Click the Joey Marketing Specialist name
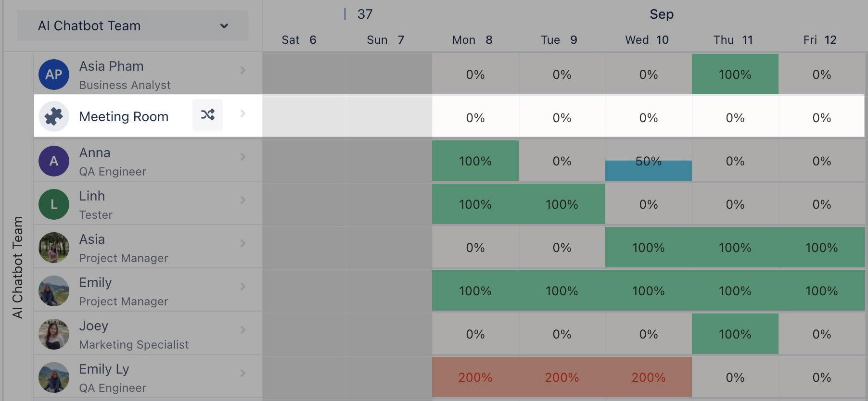868x401 pixels. [93, 326]
